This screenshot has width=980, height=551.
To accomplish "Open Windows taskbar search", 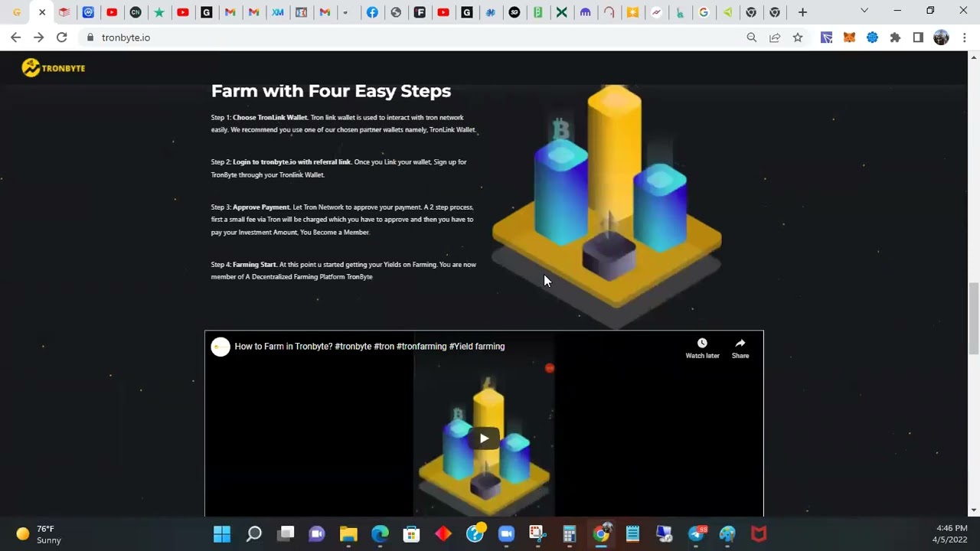I will coord(253,534).
